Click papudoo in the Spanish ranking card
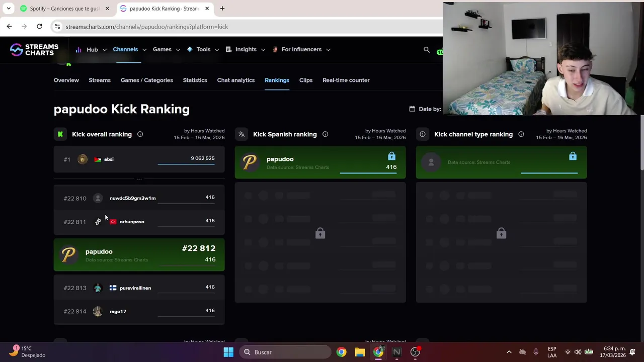 point(280,159)
